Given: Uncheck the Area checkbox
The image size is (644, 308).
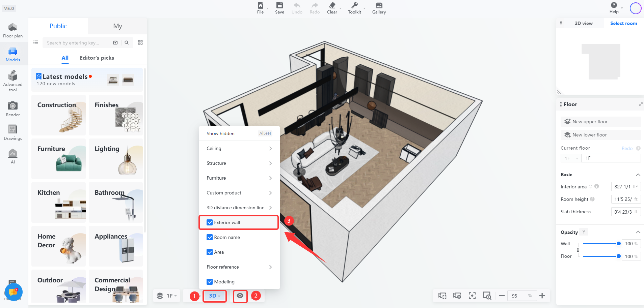Looking at the screenshot, I should 210,252.
